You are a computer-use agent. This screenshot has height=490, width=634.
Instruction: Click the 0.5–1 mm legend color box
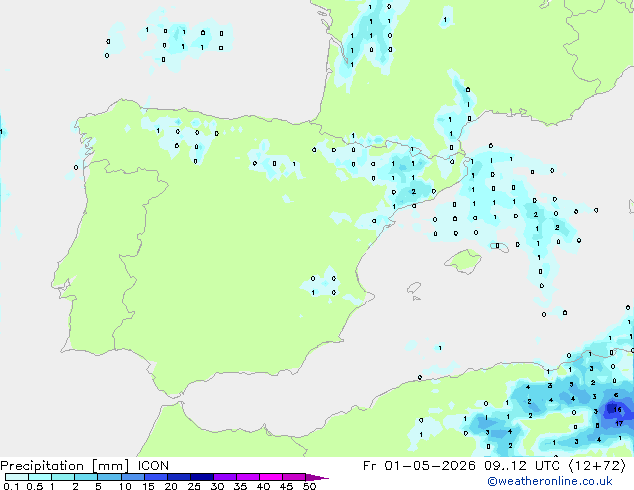click(x=40, y=477)
